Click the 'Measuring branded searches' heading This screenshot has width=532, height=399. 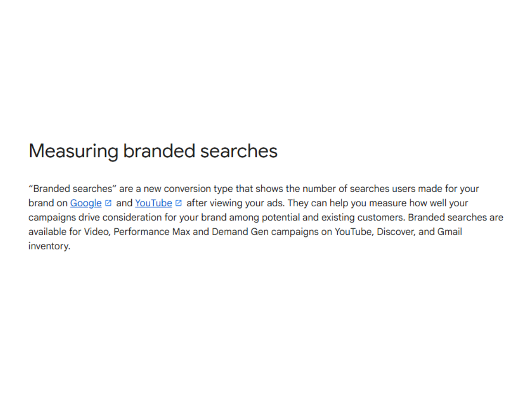[x=153, y=151]
